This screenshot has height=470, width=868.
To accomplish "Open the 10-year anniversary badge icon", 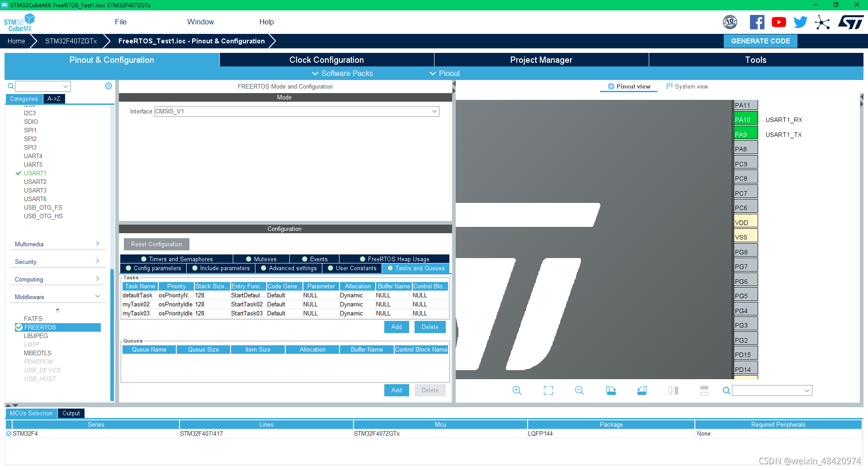I will tap(730, 22).
